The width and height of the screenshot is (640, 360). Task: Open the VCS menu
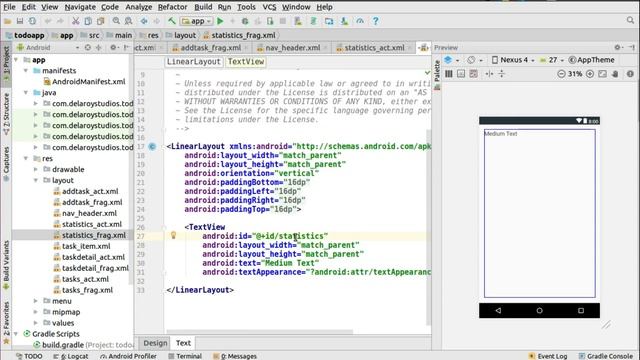269,7
